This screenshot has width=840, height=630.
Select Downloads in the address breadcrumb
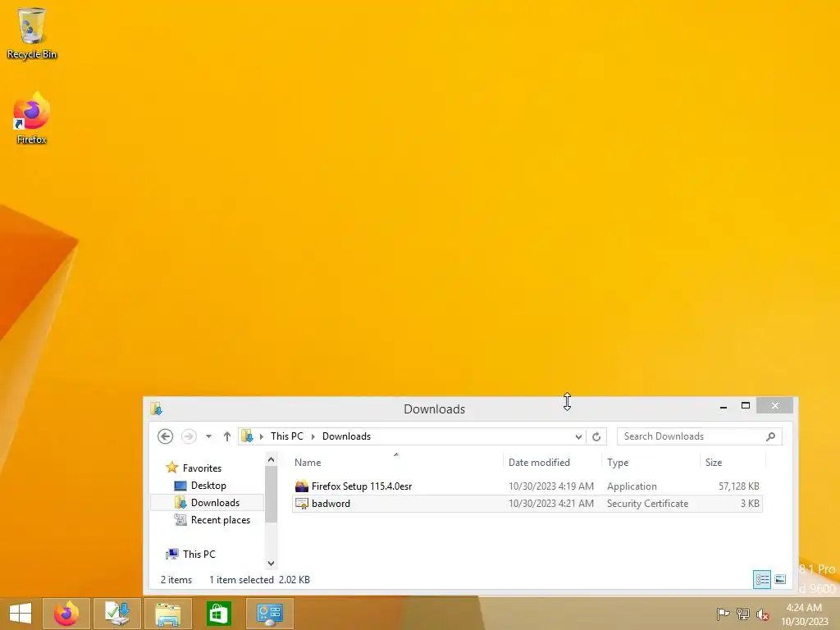tap(346, 436)
